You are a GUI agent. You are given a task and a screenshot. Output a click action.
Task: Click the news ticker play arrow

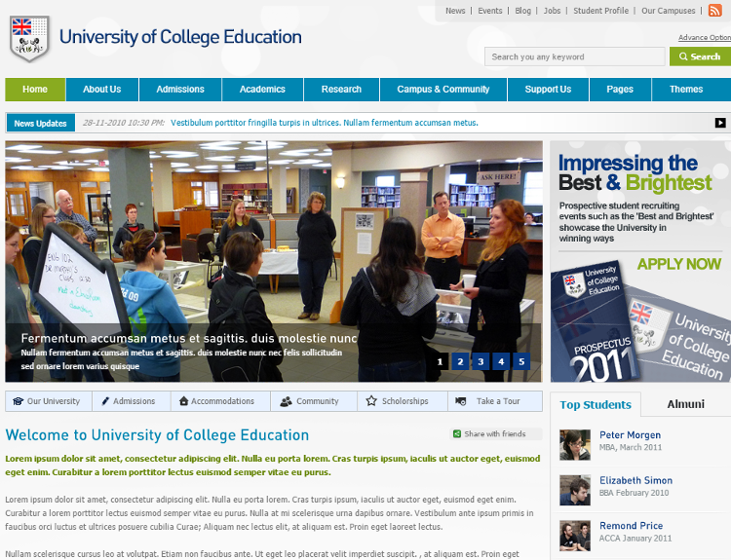[x=720, y=123]
